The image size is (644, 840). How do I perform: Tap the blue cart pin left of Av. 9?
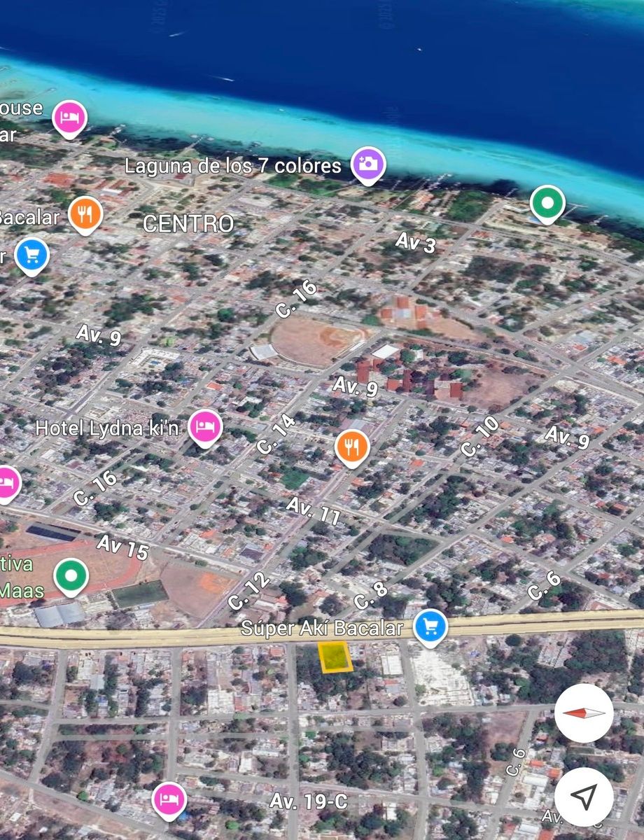[x=31, y=255]
